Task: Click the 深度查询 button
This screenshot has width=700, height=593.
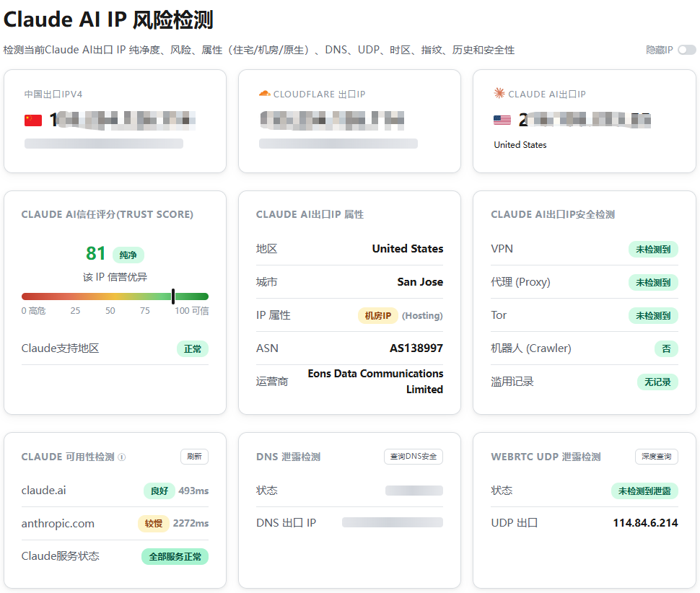Action: [x=656, y=457]
